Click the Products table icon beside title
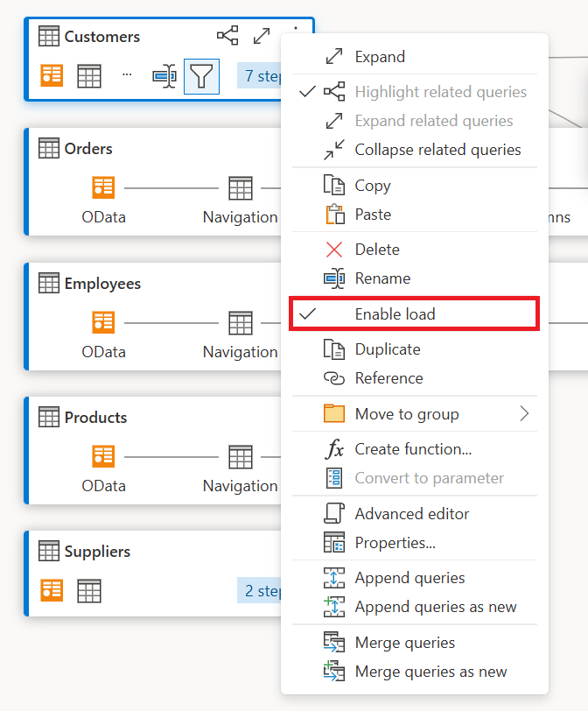 pyautogui.click(x=49, y=417)
